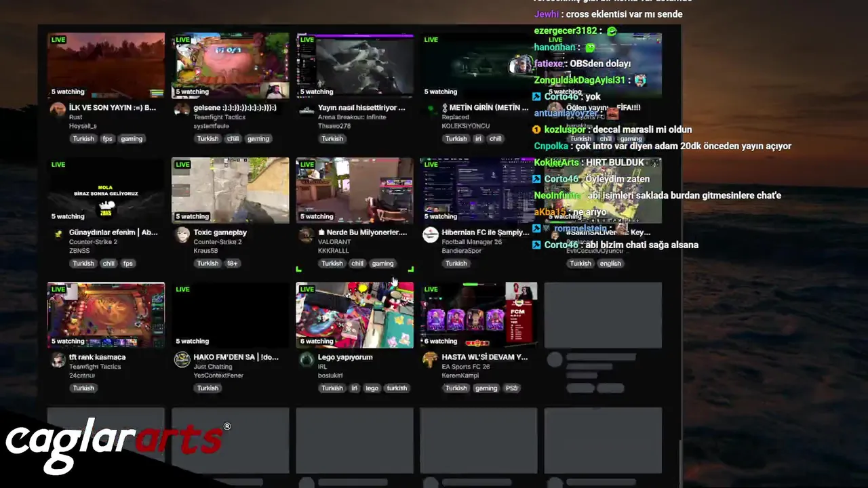The width and height of the screenshot is (868, 488).
Task: Select the english tag in the second row
Action: [610, 264]
